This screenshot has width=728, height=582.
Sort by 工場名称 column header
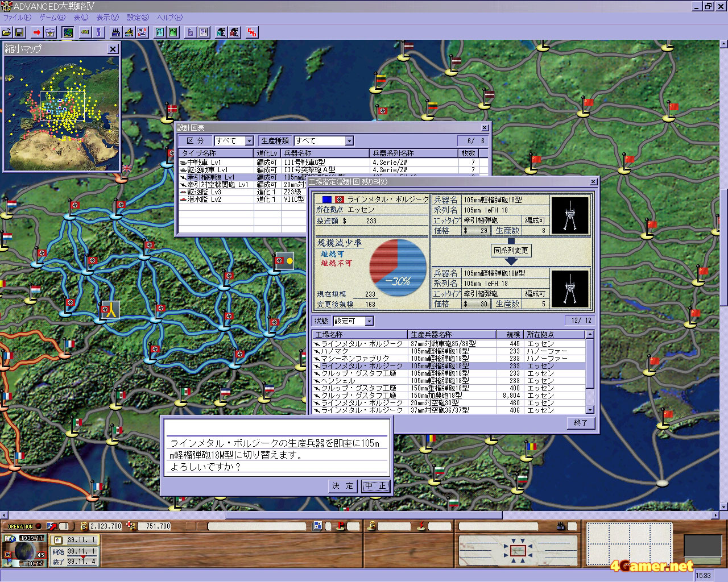pyautogui.click(x=360, y=335)
